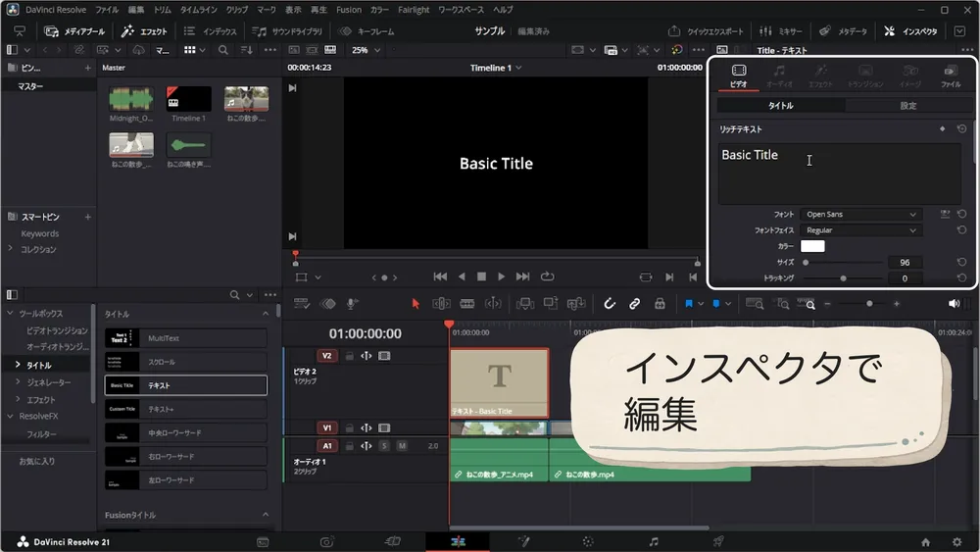Switch to the 設定 tab

908,106
